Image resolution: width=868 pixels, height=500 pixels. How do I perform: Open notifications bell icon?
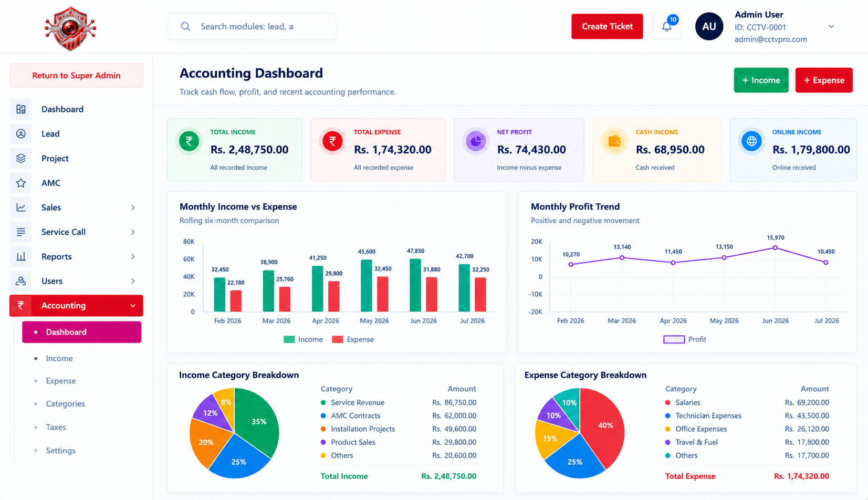point(667,26)
